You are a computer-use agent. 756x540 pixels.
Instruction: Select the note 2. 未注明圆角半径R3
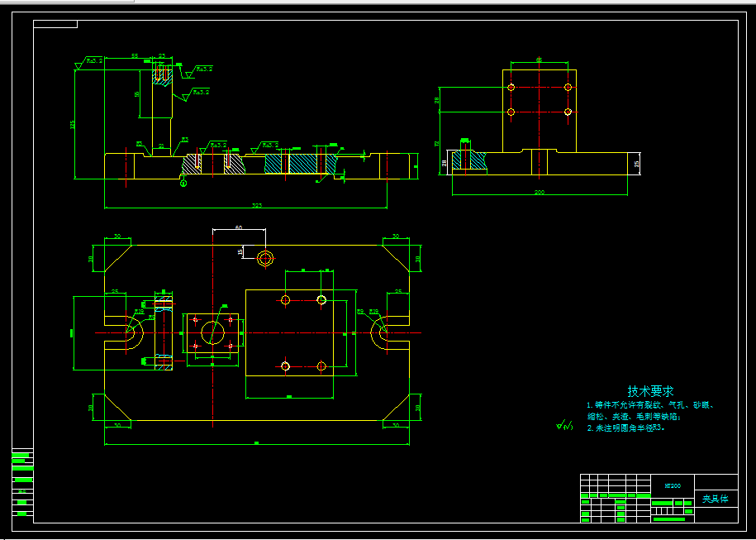(626, 428)
